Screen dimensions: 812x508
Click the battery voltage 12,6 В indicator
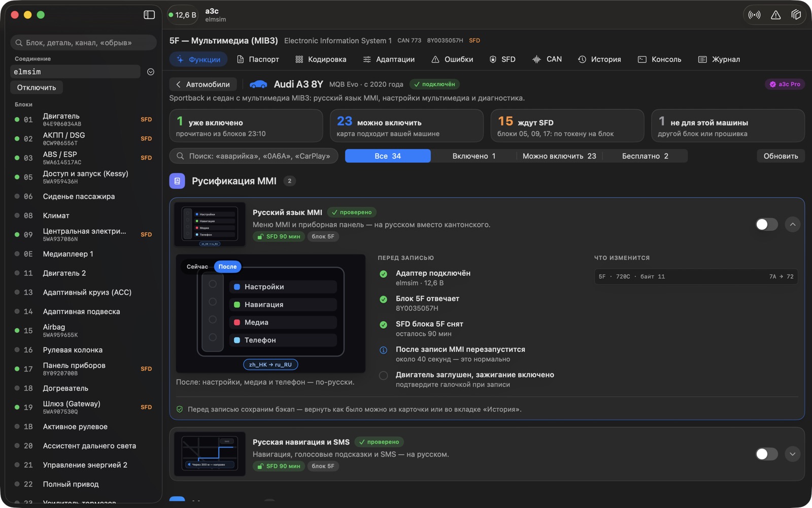coord(183,15)
